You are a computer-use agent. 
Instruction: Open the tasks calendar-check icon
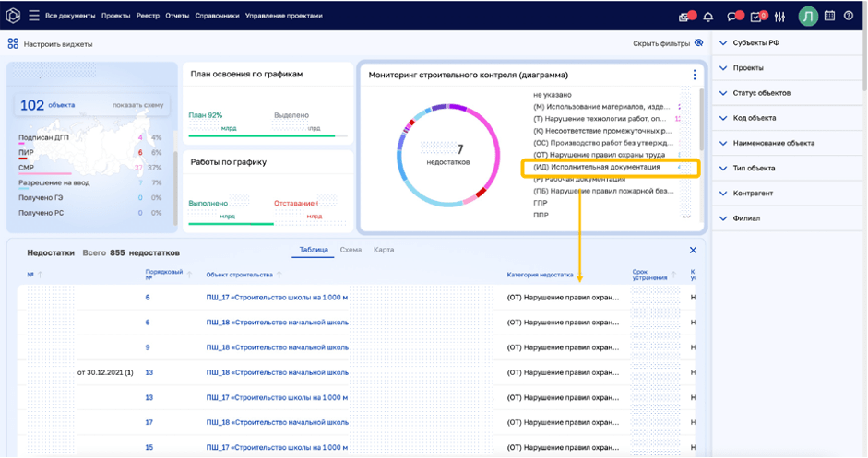(x=757, y=16)
